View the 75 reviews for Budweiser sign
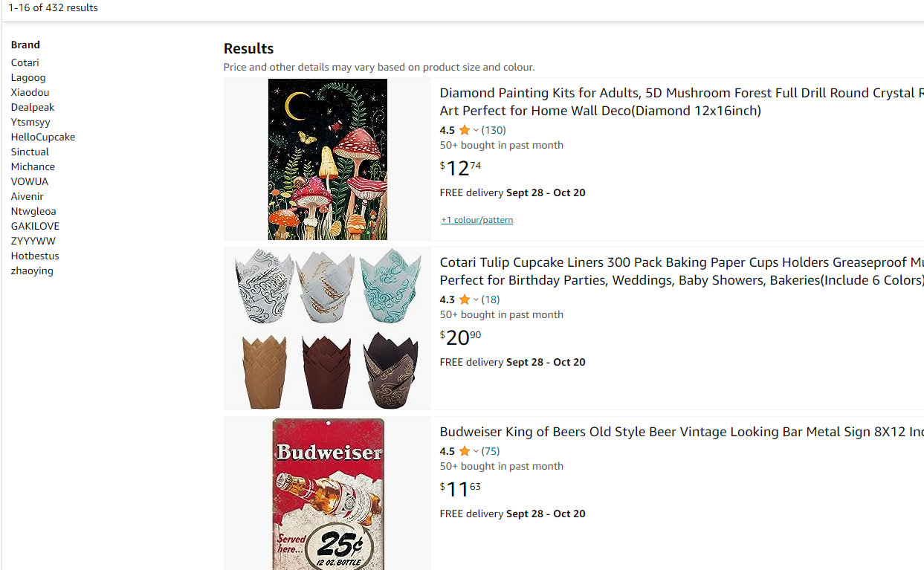Viewport: 924px width, 570px height. (491, 451)
